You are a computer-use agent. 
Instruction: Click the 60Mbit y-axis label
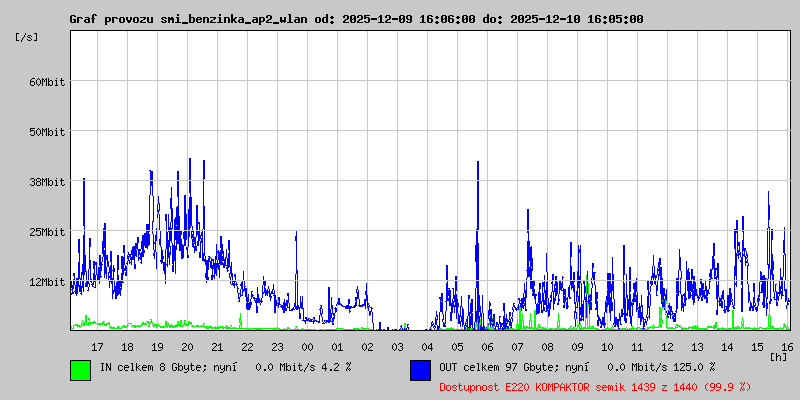point(47,82)
